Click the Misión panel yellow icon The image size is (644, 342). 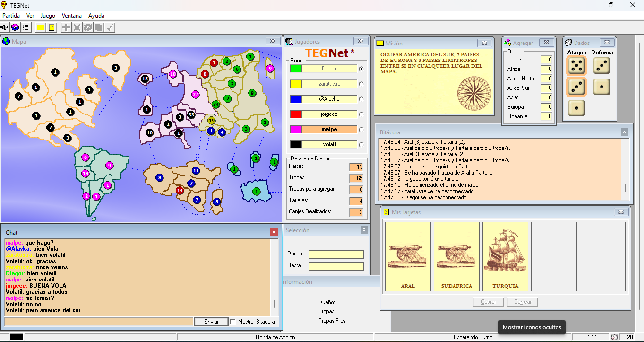tap(380, 43)
